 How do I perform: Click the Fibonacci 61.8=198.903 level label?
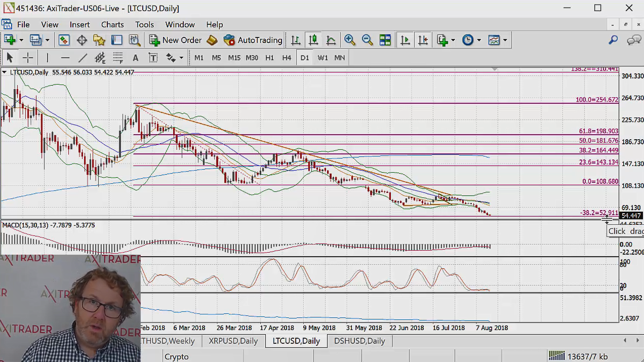coord(598,131)
